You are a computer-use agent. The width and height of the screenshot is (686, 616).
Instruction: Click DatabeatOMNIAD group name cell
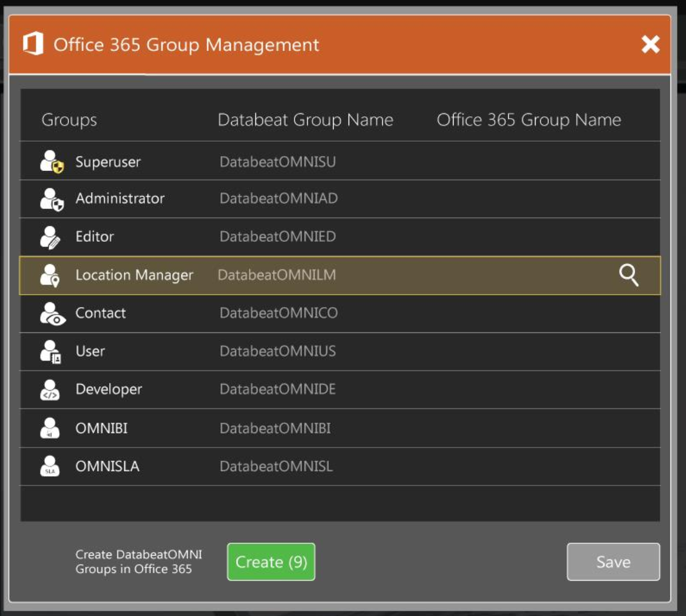(278, 199)
